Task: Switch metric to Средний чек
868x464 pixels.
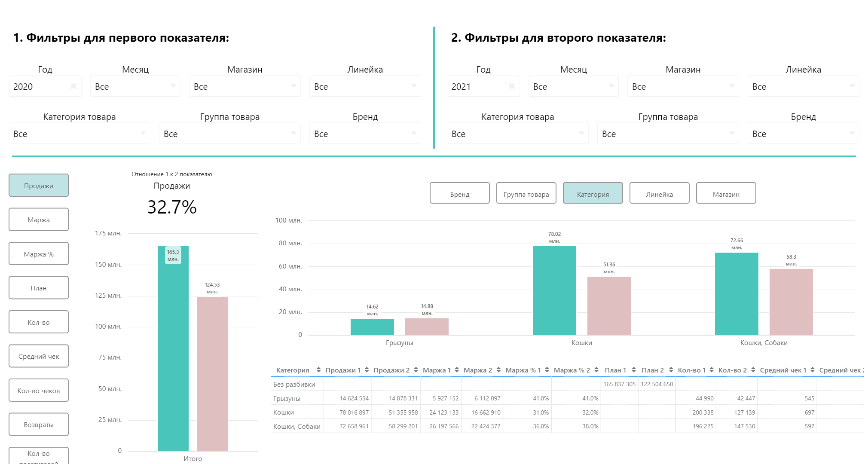Action: click(x=39, y=356)
